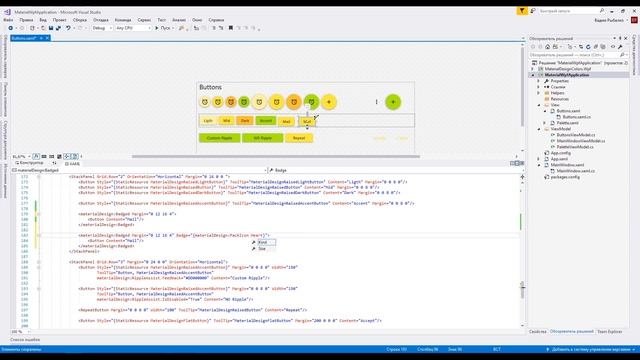Select Size from the IntelliSense list
The height and width of the screenshot is (360, 640).
click(x=263, y=249)
